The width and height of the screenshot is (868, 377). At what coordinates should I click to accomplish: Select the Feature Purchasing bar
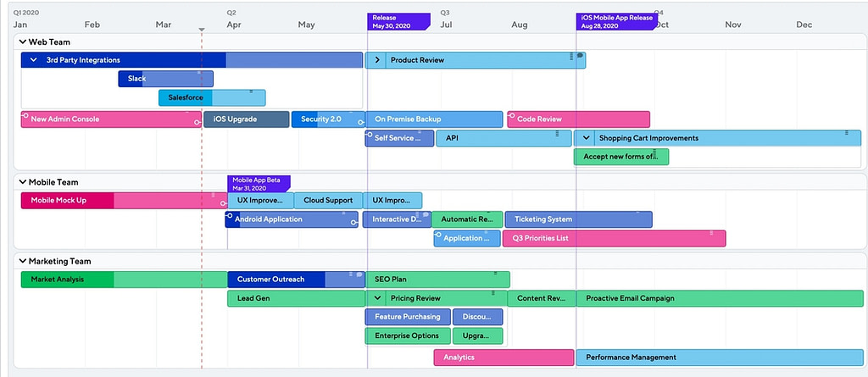click(408, 317)
